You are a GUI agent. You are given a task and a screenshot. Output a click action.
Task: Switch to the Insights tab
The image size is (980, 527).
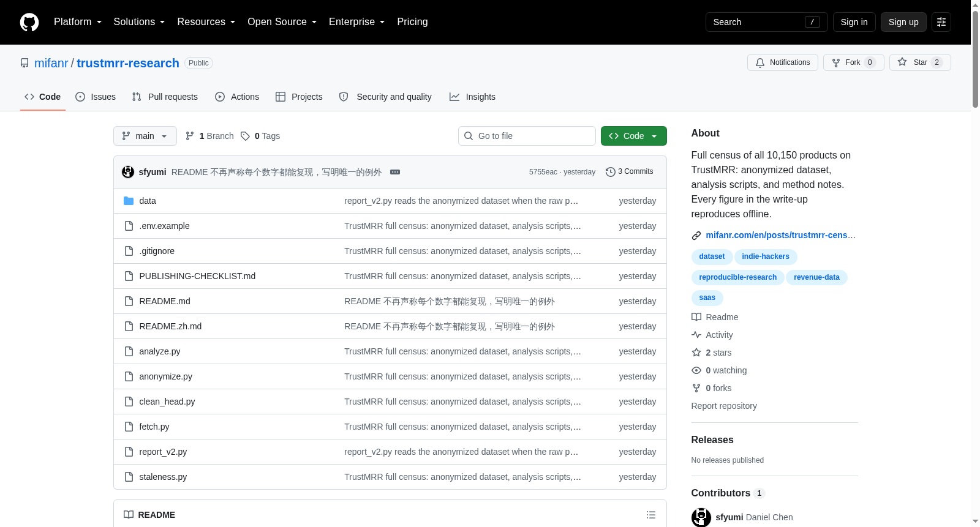(472, 97)
